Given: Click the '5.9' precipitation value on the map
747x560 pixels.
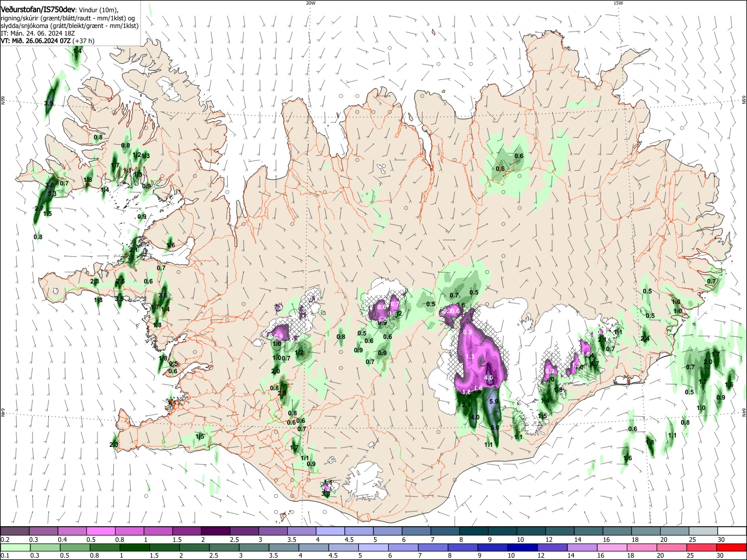Looking at the screenshot, I should point(493,401).
